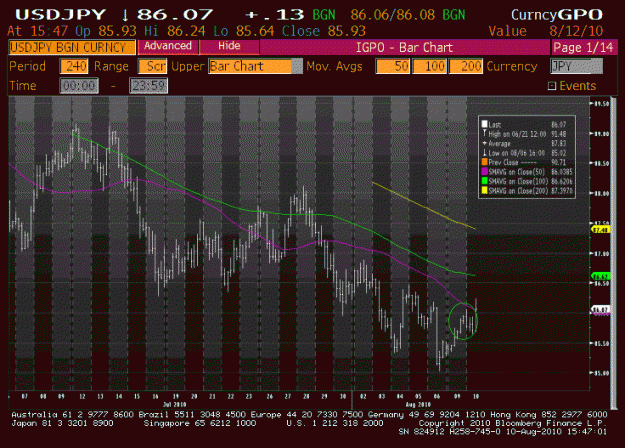Click the 'Jul 2010' month label

pos(175,404)
